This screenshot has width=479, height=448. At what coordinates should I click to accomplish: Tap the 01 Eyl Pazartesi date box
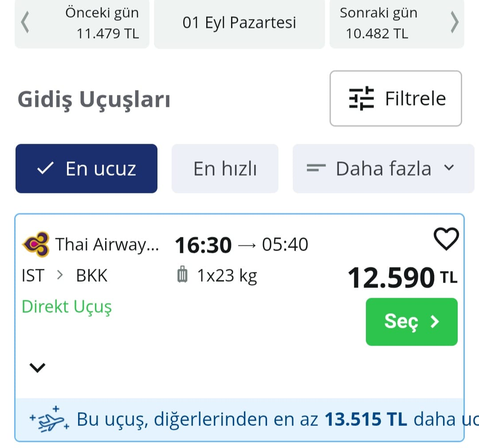click(239, 23)
